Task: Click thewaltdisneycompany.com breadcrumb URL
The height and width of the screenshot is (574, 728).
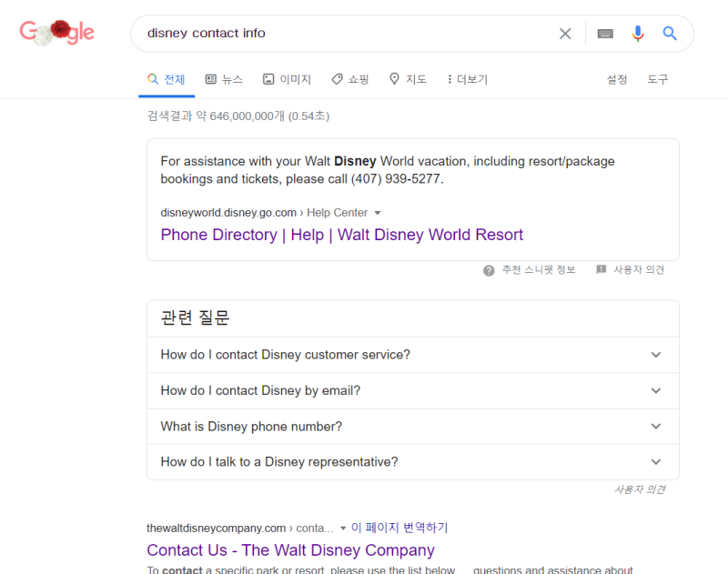Action: pos(216,528)
